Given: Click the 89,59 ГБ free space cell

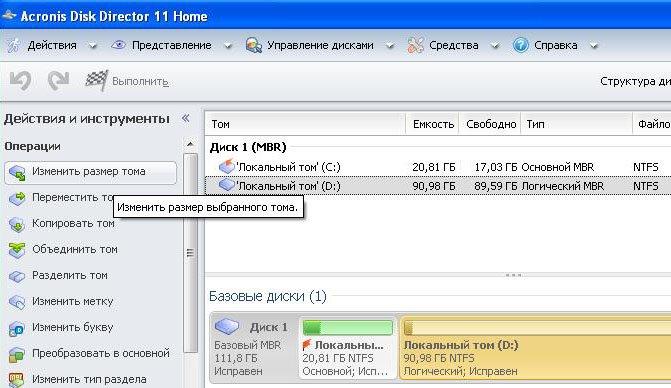Looking at the screenshot, I should 495,186.
